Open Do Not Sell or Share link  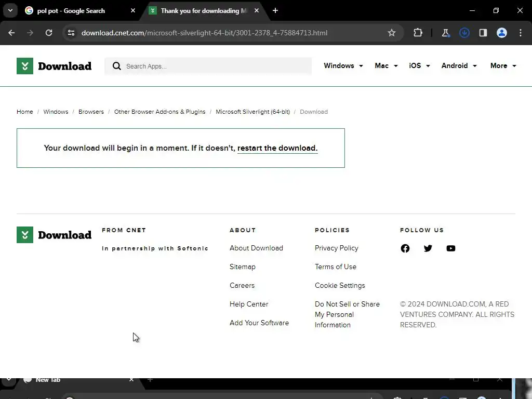[x=347, y=314]
